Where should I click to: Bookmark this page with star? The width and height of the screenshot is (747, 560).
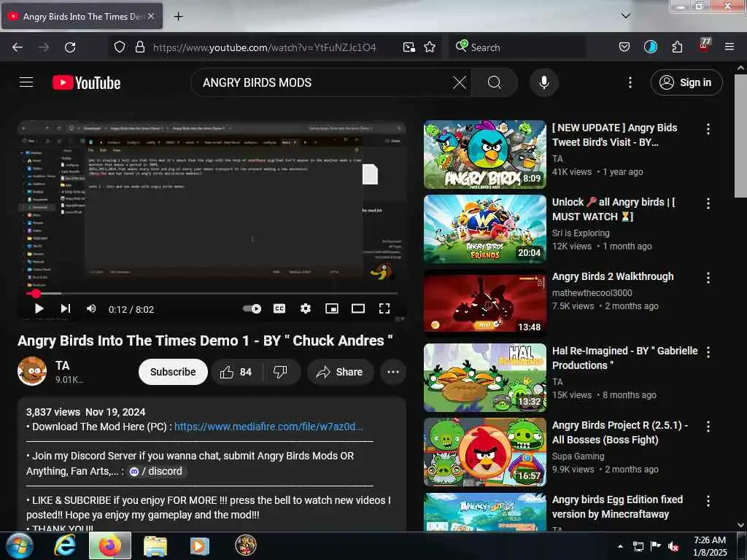click(x=430, y=47)
